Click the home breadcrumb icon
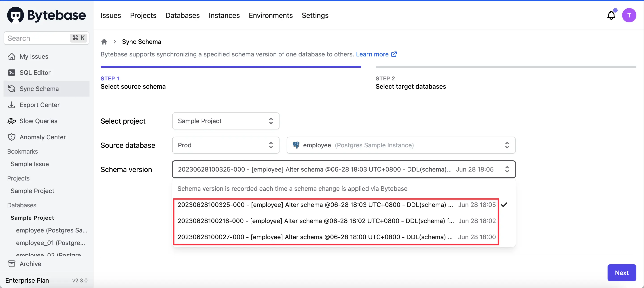Image resolution: width=644 pixels, height=288 pixels. (x=104, y=42)
